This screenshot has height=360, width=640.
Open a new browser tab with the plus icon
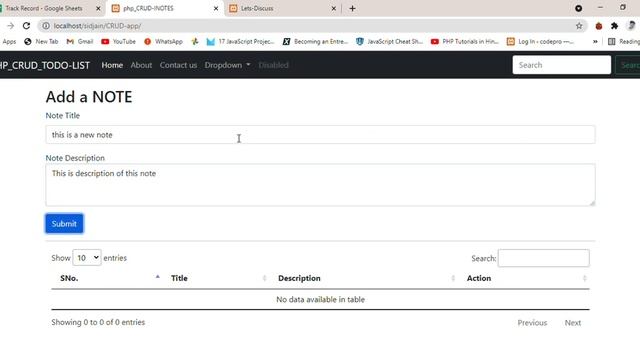pyautogui.click(x=352, y=8)
